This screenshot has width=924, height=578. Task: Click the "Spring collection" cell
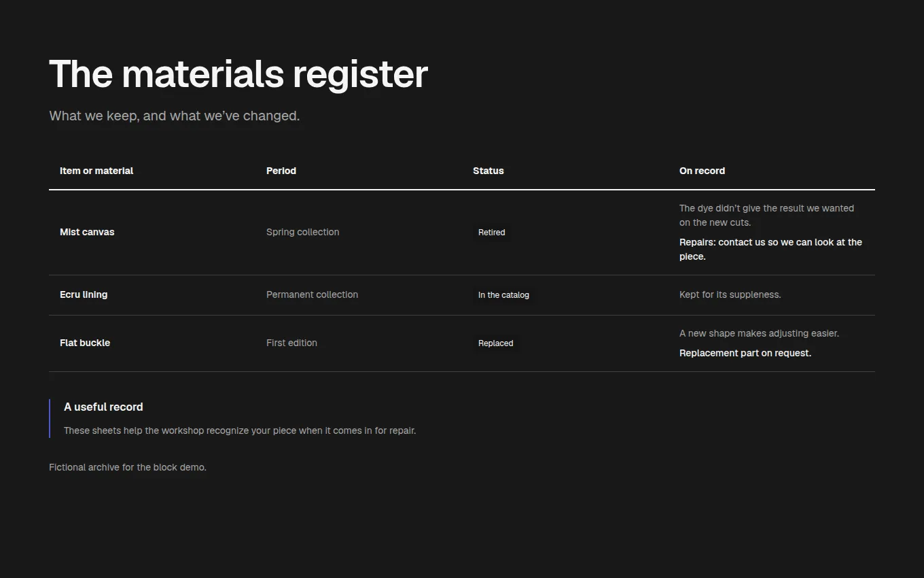point(303,232)
